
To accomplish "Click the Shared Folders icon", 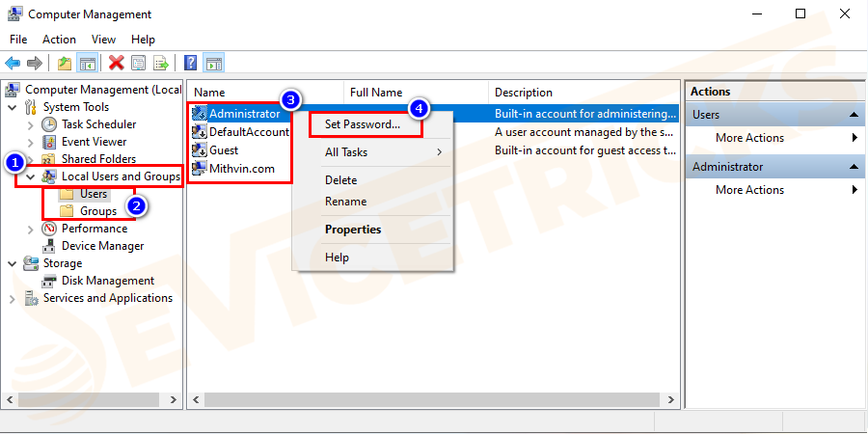I will pyautogui.click(x=49, y=159).
